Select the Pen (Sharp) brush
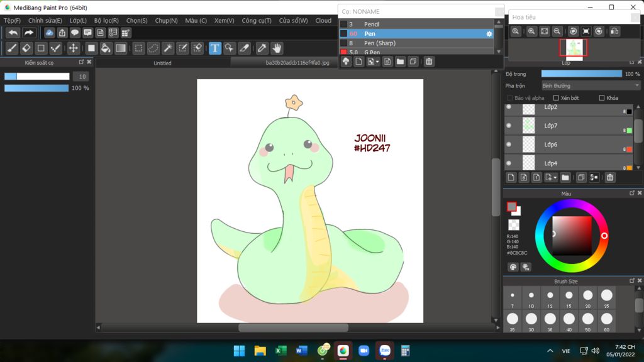 click(416, 43)
